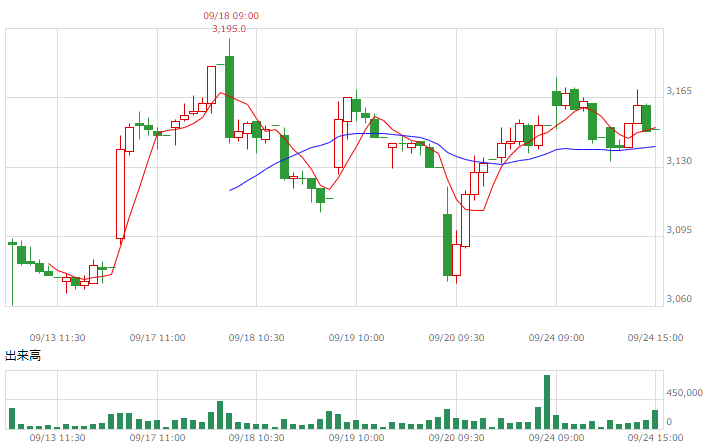Click the 09/19 10:00 label under the price chart
Screen dimensions: 705x448
coord(357,338)
